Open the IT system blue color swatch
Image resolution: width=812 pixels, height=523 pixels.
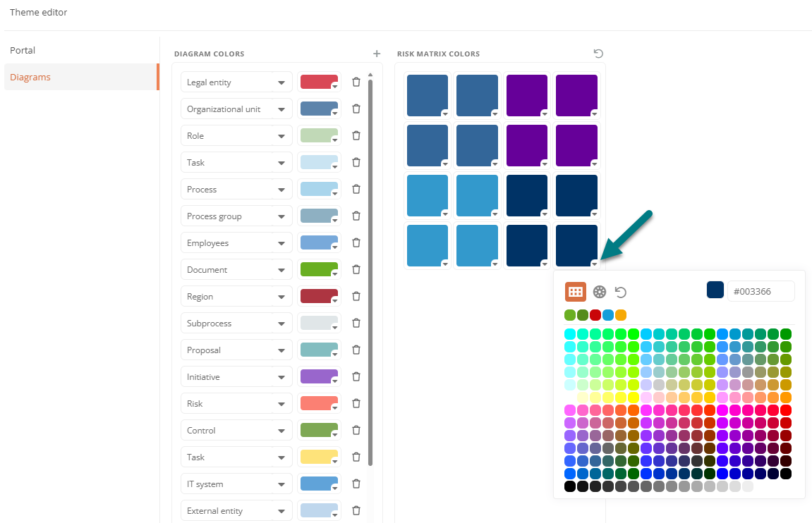click(x=319, y=484)
